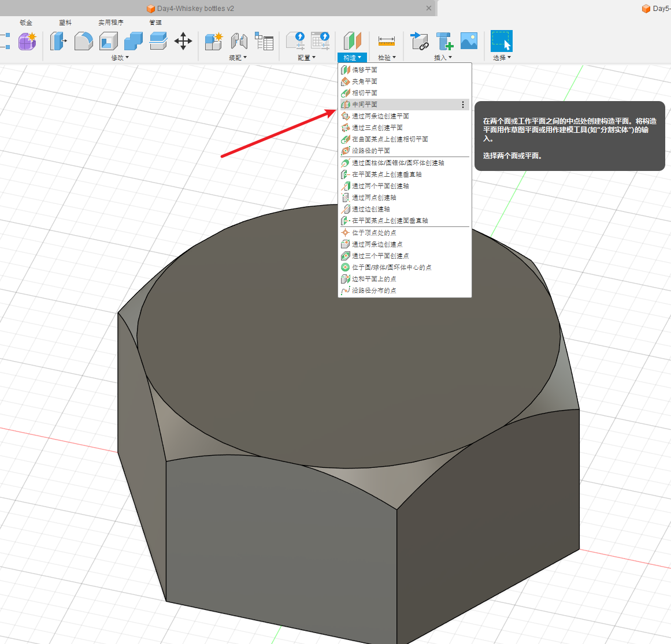Activate the Move/Copy four-arrow icon
This screenshot has height=644, width=671.
click(x=183, y=41)
